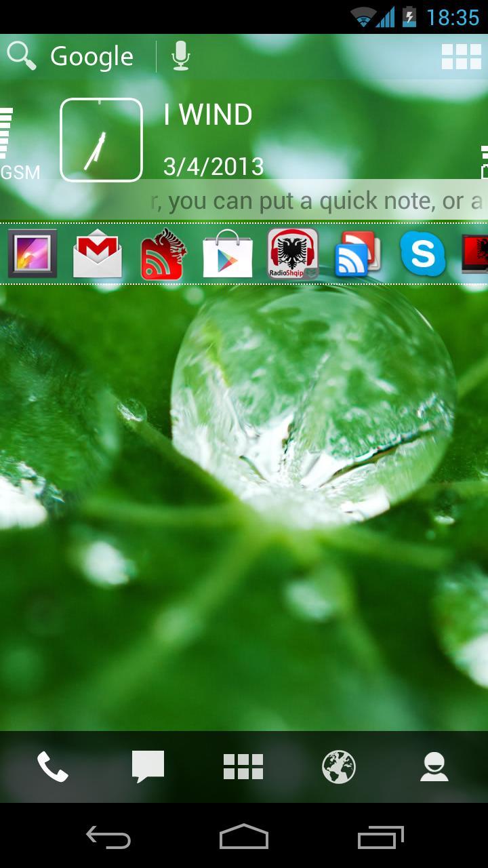
Task: Tap the analog clock widget
Action: [x=102, y=140]
